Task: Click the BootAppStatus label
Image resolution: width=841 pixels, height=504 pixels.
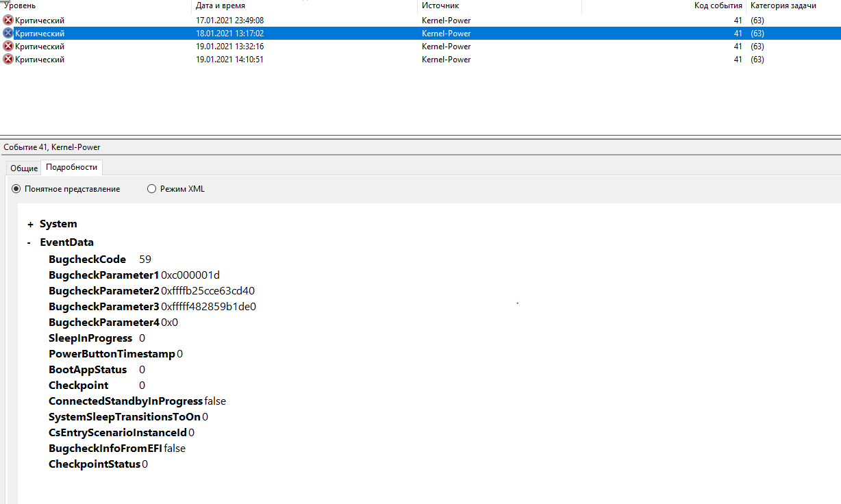Action: click(88, 370)
